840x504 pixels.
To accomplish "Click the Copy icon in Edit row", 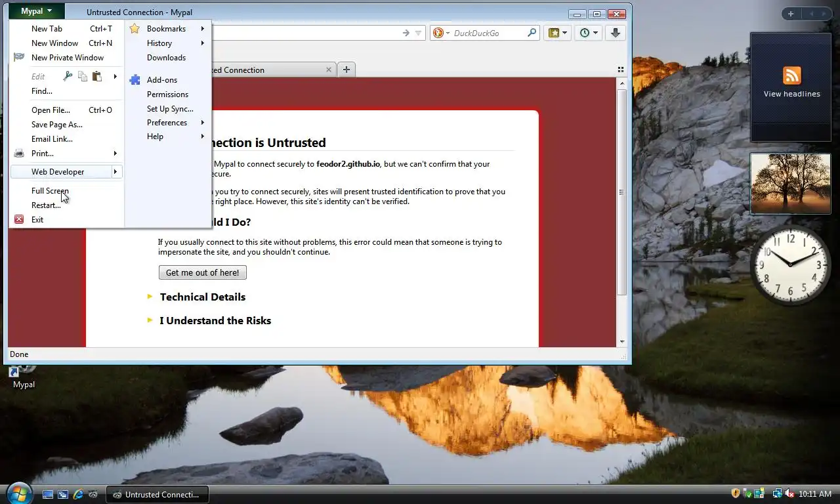I will coord(82,77).
